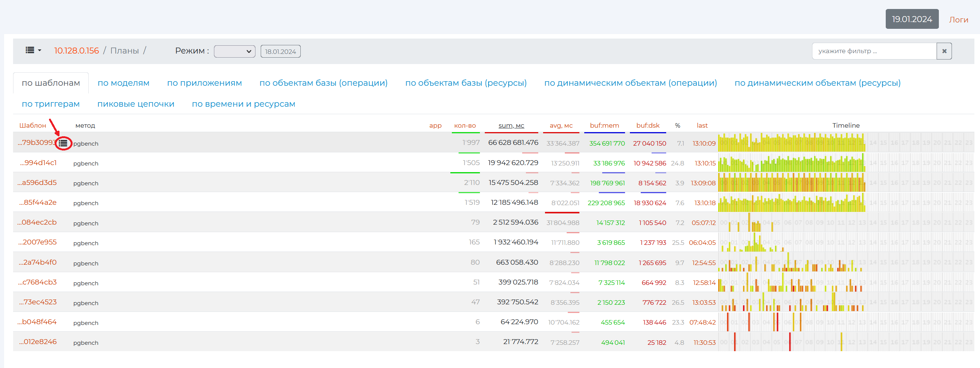This screenshot has height=368, width=980.
Task: Sort by the sum, мс column header
Action: click(511, 125)
